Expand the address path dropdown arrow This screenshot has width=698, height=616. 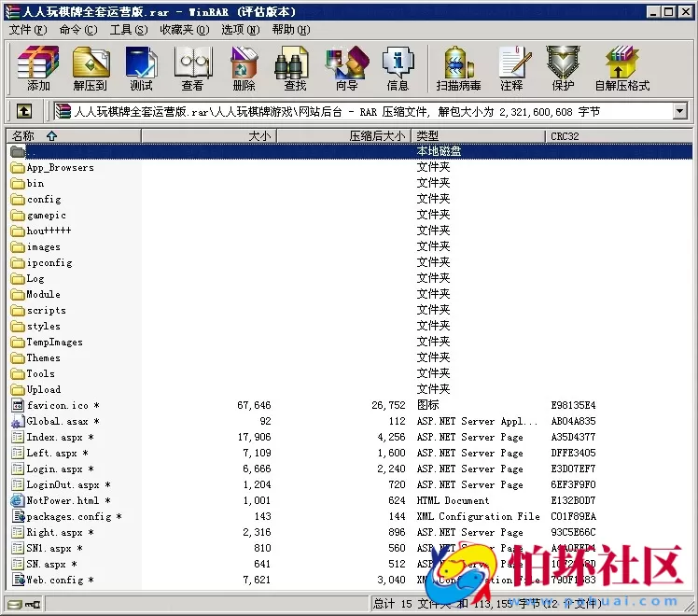pos(679,111)
